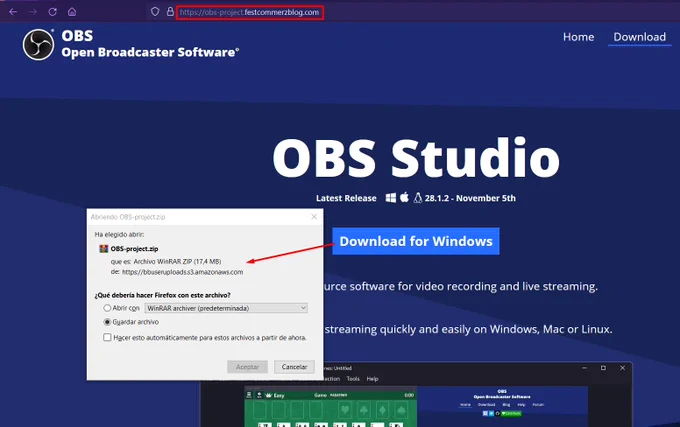
Task: Click the 28.1.2 - November 5th text
Action: tap(470, 198)
